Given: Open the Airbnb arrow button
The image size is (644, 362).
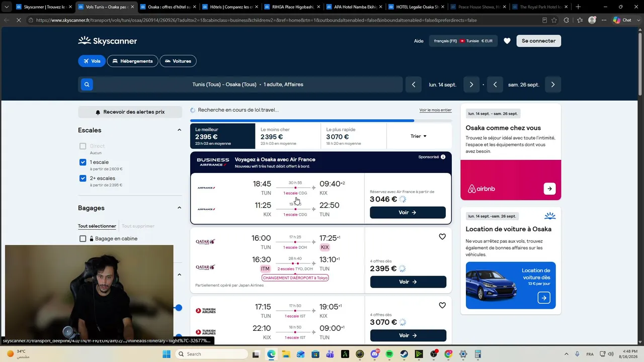Looking at the screenshot, I should point(549,189).
